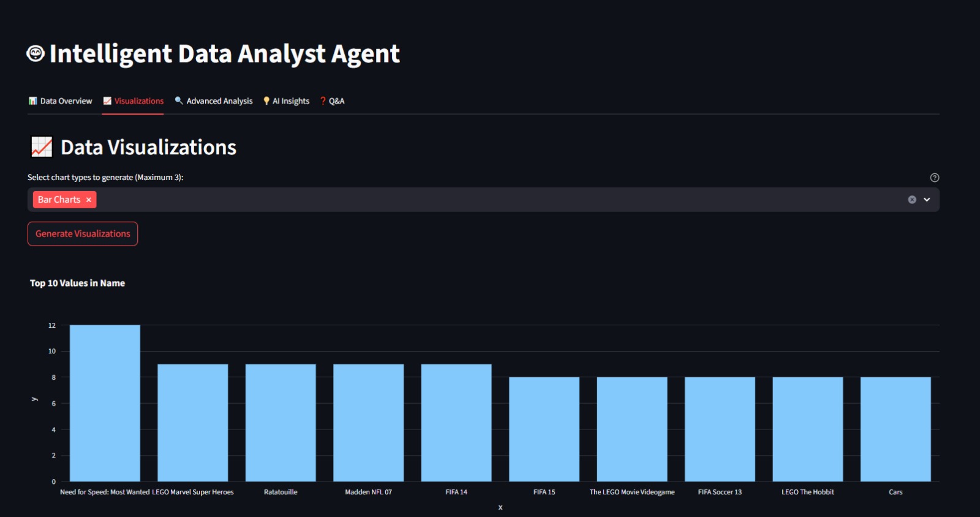Viewport: 980px width, 517px height.
Task: Click the 'Madden NFL 07' axis label
Action: (369, 492)
